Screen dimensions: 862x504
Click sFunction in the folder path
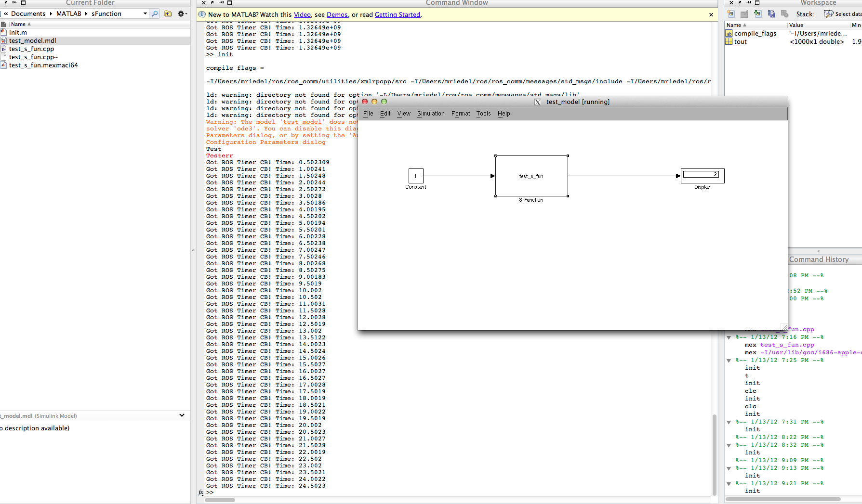(106, 13)
